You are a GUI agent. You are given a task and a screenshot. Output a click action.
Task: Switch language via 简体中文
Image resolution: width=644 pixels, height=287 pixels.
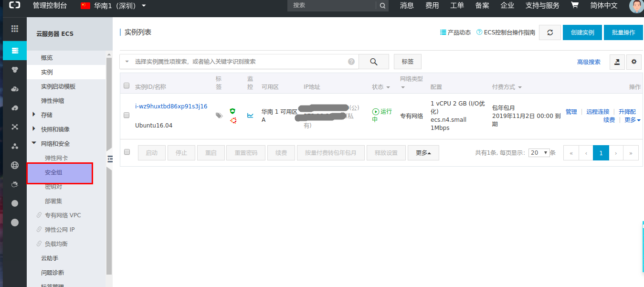click(x=604, y=6)
